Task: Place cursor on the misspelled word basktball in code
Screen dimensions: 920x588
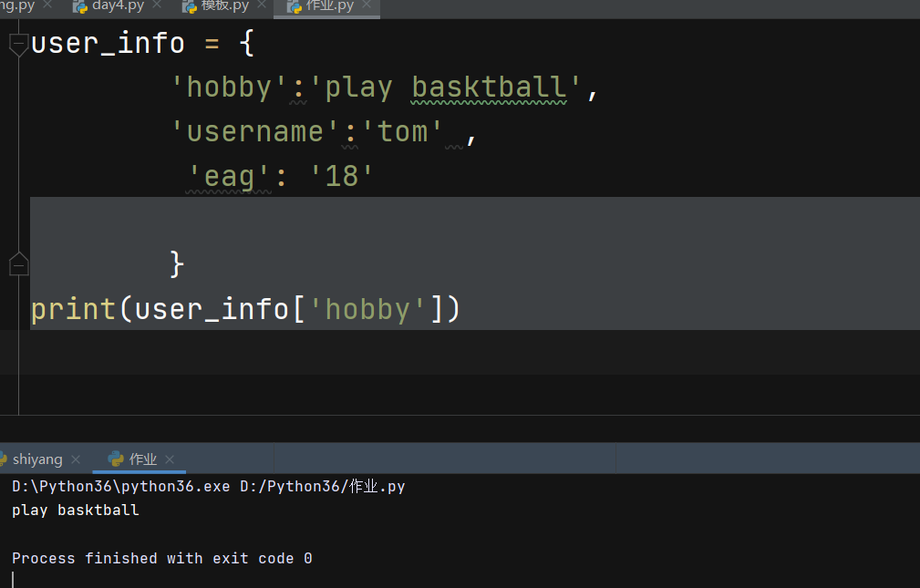Action: click(x=489, y=88)
